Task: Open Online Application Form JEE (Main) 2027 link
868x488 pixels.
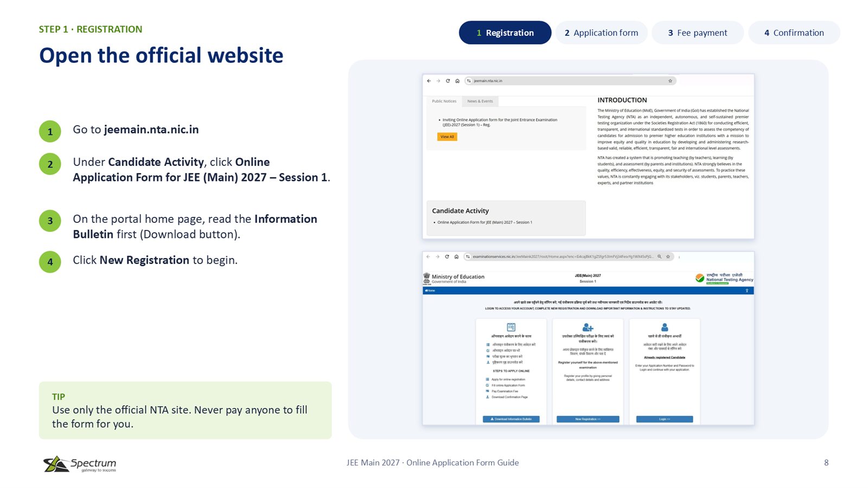Action: (484, 222)
